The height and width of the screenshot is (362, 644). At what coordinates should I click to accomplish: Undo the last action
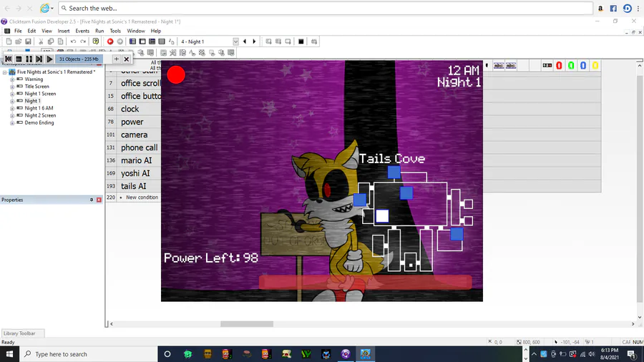click(x=73, y=41)
